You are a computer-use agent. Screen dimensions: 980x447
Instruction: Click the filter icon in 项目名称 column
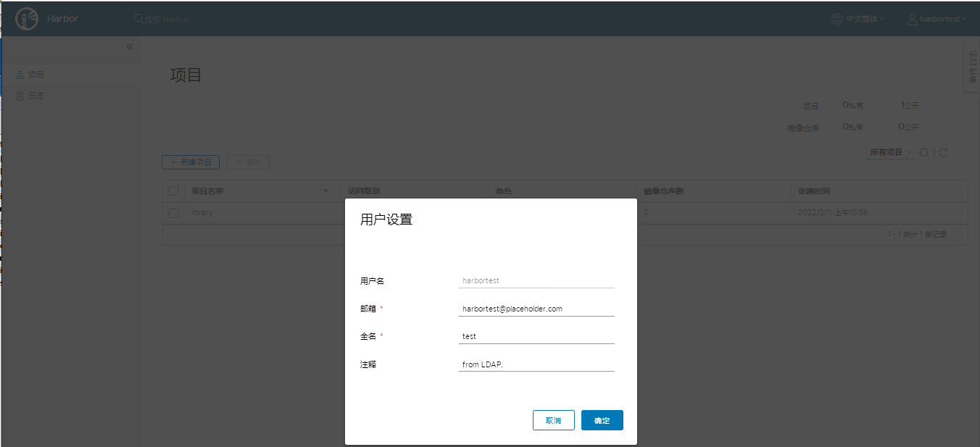pos(325,191)
